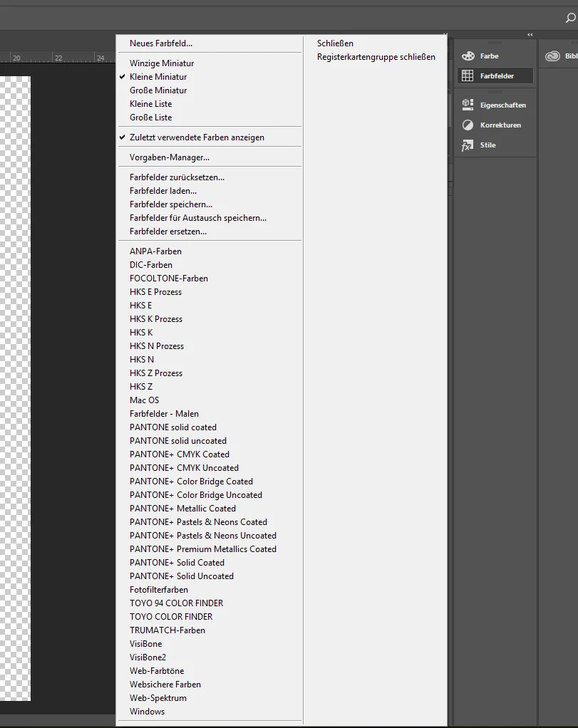The width and height of the screenshot is (578, 728).
Task: Select PANTONE solid coated
Action: pyautogui.click(x=173, y=427)
